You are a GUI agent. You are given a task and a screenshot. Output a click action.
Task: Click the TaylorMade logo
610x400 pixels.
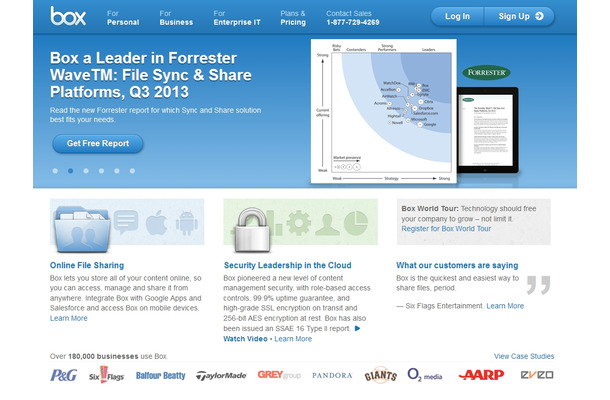221,376
